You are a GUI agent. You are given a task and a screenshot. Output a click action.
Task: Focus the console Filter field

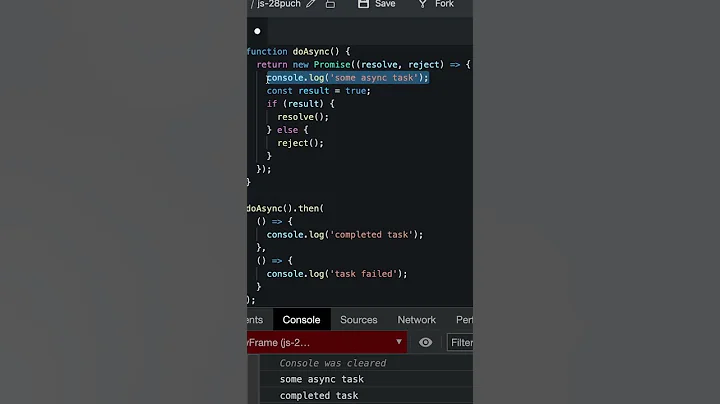460,342
